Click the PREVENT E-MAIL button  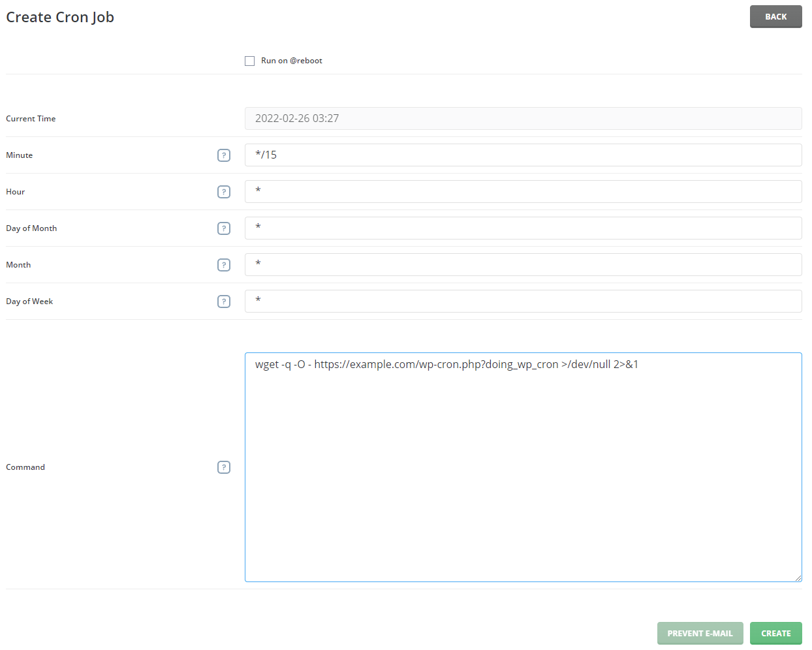coord(700,633)
